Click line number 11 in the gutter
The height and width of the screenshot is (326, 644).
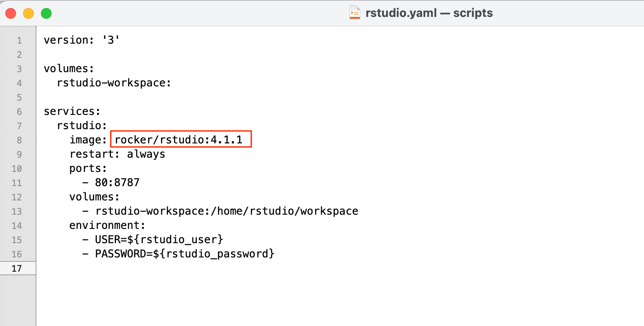point(17,183)
